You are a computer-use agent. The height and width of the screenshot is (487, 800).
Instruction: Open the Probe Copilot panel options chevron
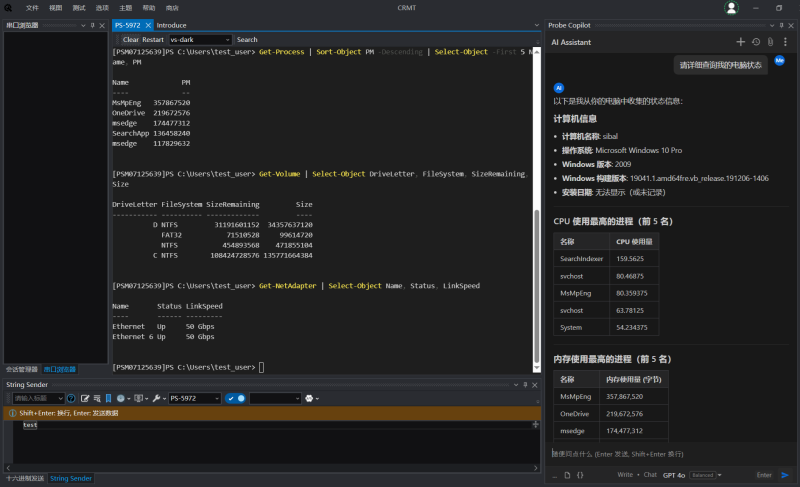point(772,25)
